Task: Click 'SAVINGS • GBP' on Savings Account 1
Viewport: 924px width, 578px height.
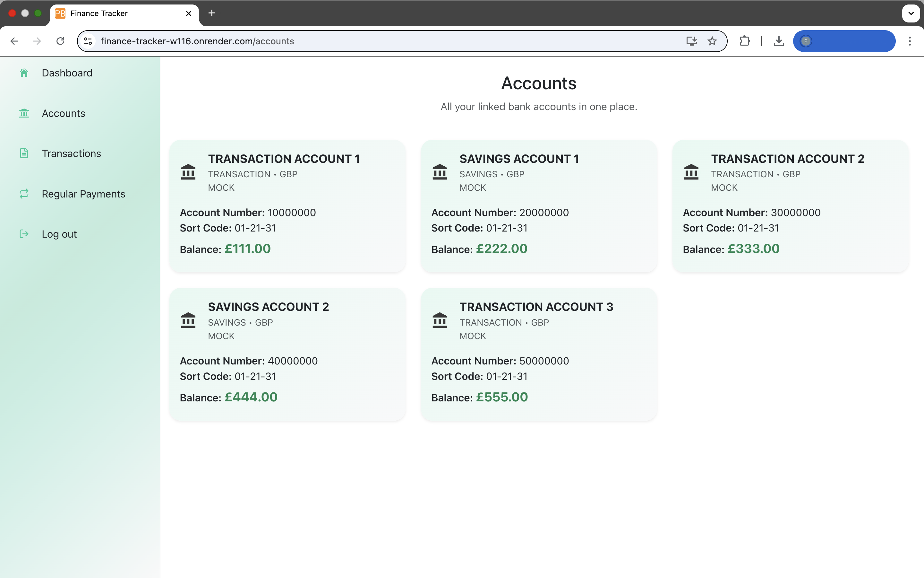Action: tap(492, 174)
